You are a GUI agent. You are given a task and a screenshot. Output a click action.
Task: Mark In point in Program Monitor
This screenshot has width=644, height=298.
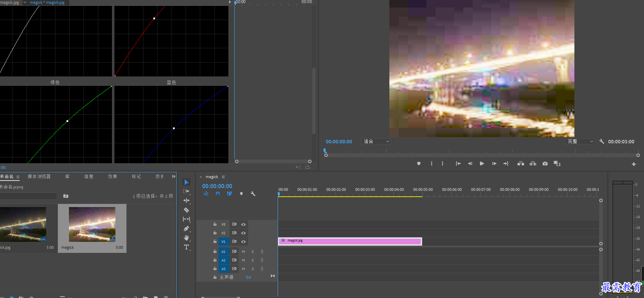(431, 164)
